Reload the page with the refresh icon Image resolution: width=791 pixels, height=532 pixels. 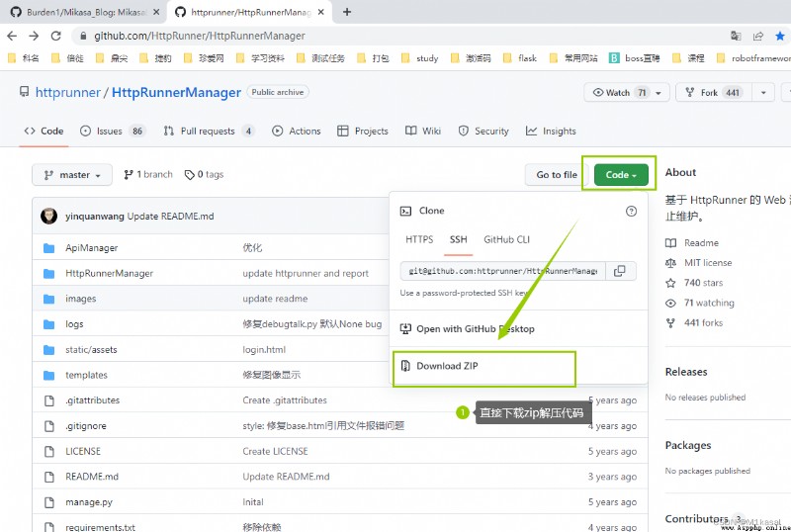click(56, 36)
